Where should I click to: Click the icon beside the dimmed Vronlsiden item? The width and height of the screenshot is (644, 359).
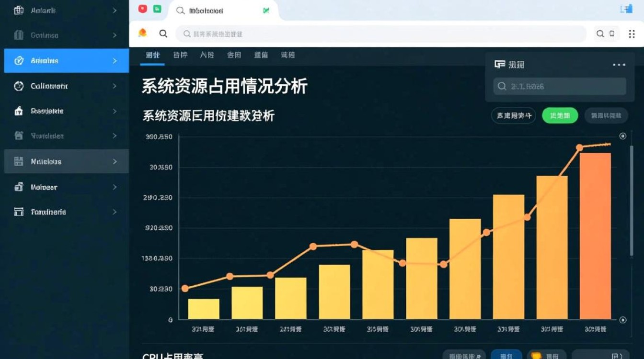(x=19, y=135)
